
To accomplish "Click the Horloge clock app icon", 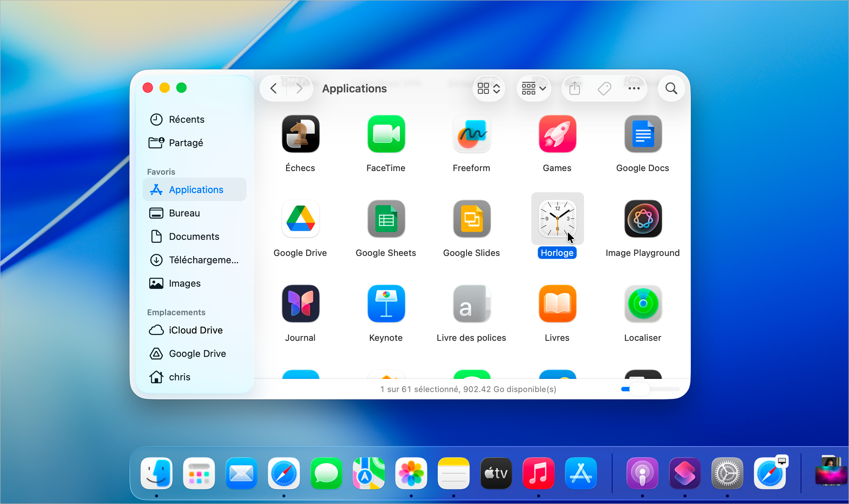I will [557, 219].
